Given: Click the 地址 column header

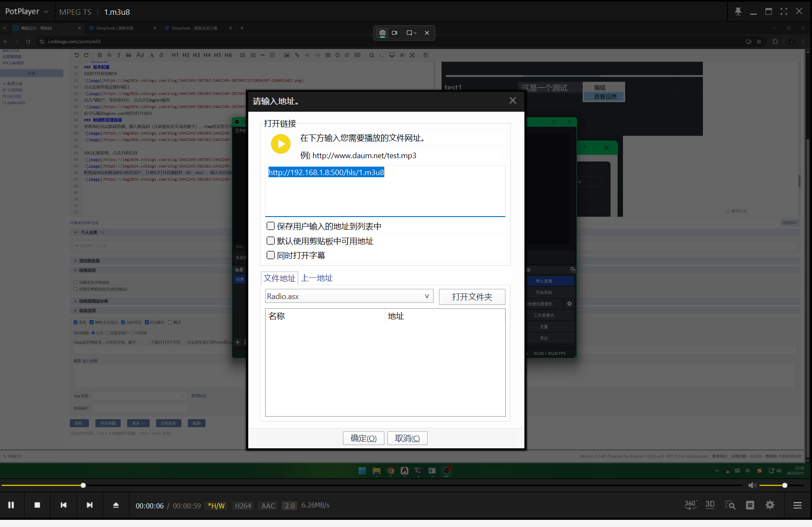Looking at the screenshot, I should pyautogui.click(x=445, y=316).
